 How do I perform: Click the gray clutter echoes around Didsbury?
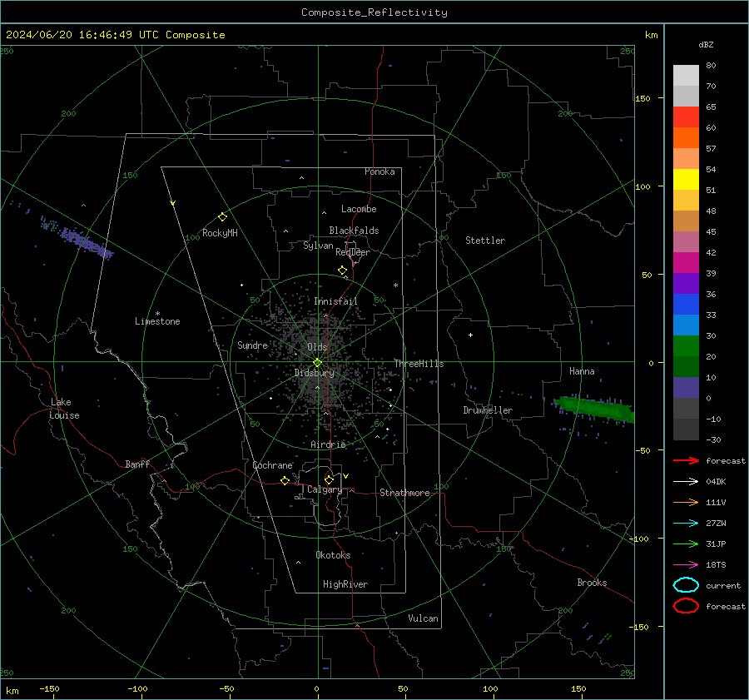coord(318,363)
